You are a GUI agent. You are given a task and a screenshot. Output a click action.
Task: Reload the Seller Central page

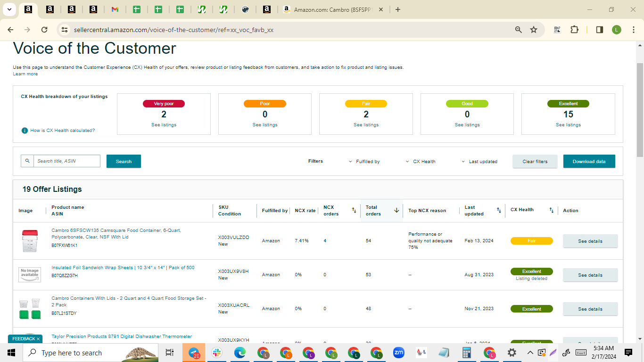pos(44,30)
